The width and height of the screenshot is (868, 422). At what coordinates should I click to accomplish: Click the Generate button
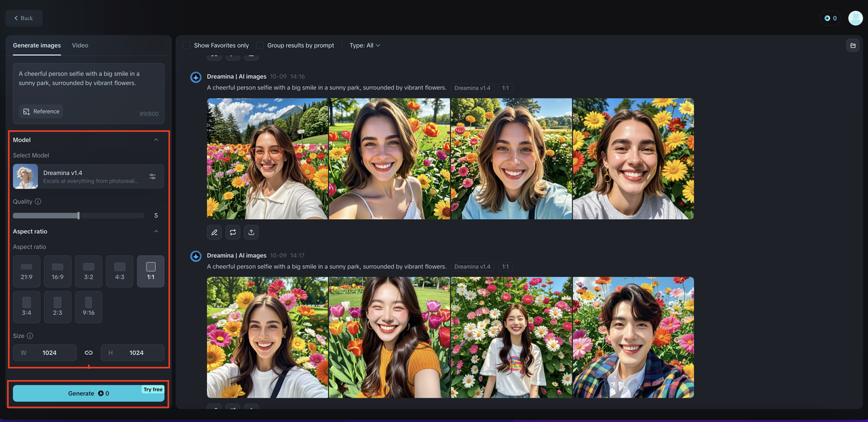(x=89, y=394)
